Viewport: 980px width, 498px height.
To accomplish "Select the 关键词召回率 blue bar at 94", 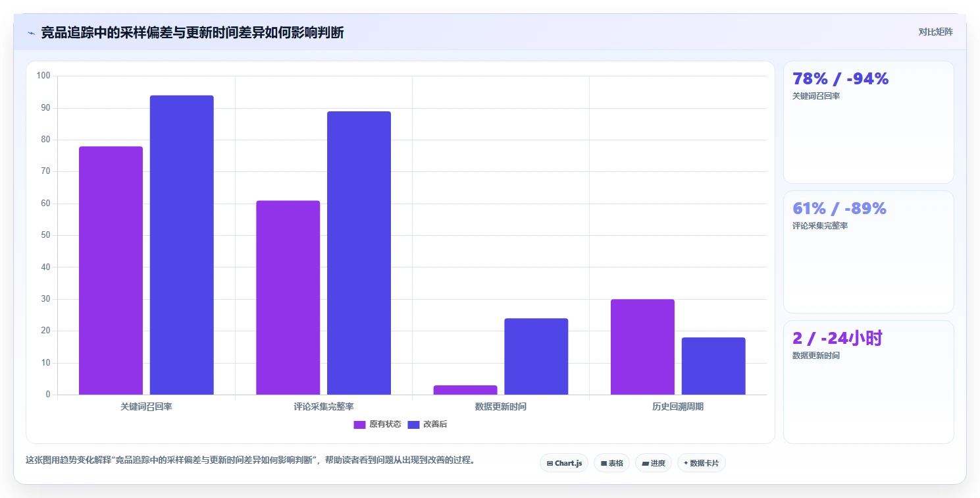I will click(x=182, y=245).
